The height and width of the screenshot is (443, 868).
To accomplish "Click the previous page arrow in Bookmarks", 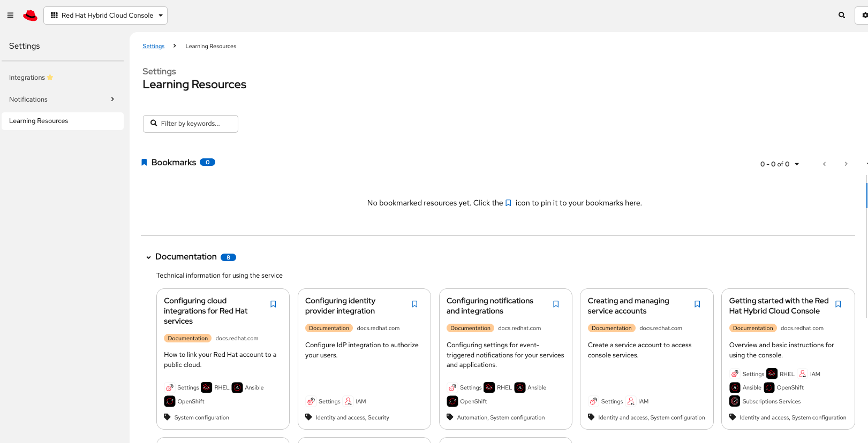I will 824,164.
